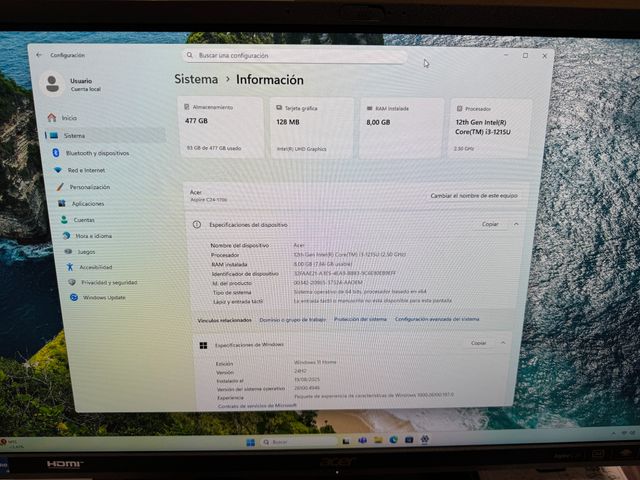Viewport: 640px width, 480px height.
Task: Click the back arrow in Configuración
Action: [39, 55]
